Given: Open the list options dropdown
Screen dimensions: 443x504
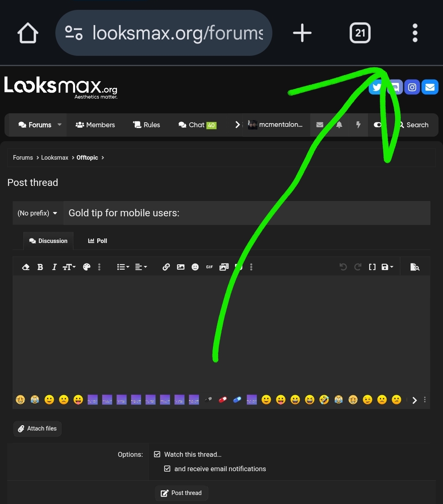Looking at the screenshot, I should (x=123, y=267).
